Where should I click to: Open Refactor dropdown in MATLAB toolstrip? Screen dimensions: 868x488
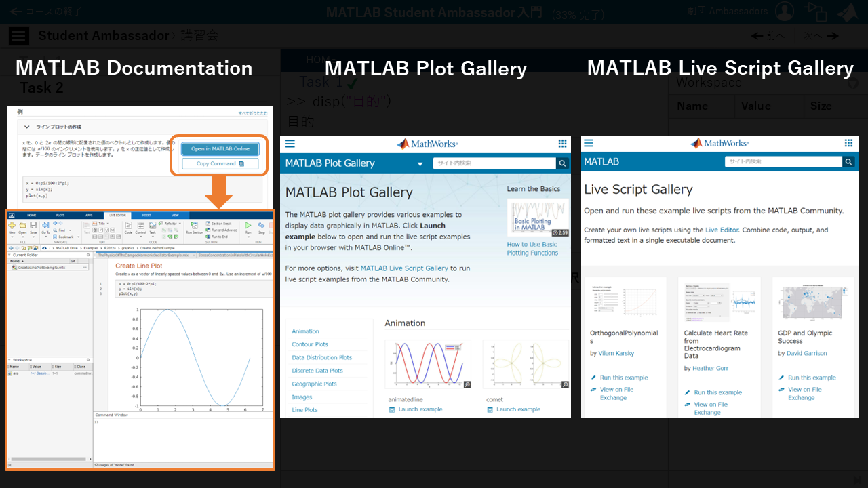170,224
